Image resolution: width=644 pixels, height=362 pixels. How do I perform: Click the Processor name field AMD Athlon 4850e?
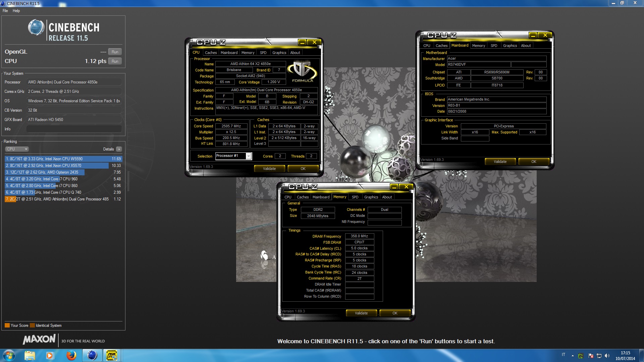(250, 64)
